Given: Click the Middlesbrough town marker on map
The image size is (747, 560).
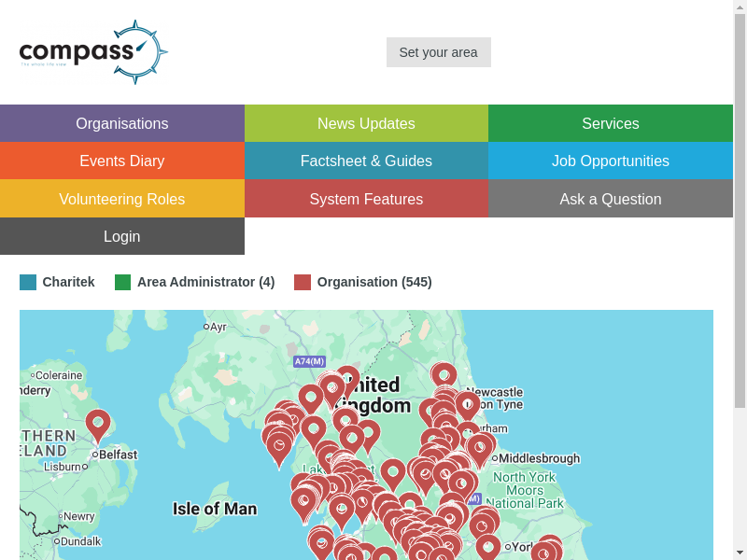Looking at the screenshot, I should coord(493,458).
